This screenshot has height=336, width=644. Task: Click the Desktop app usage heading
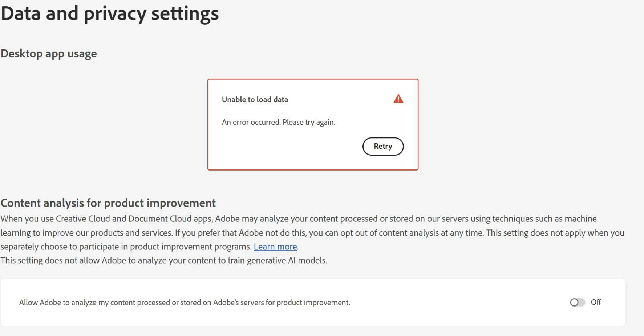pos(49,54)
